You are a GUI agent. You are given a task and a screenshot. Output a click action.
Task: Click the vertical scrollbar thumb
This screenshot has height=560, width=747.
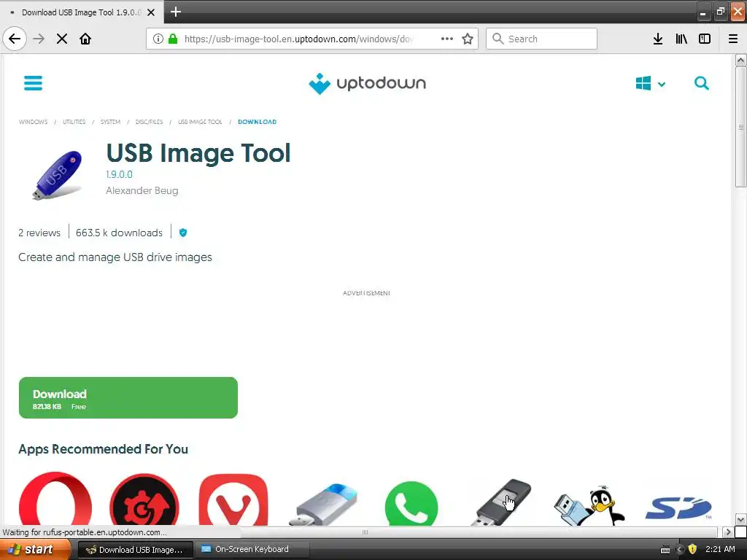coord(740,127)
